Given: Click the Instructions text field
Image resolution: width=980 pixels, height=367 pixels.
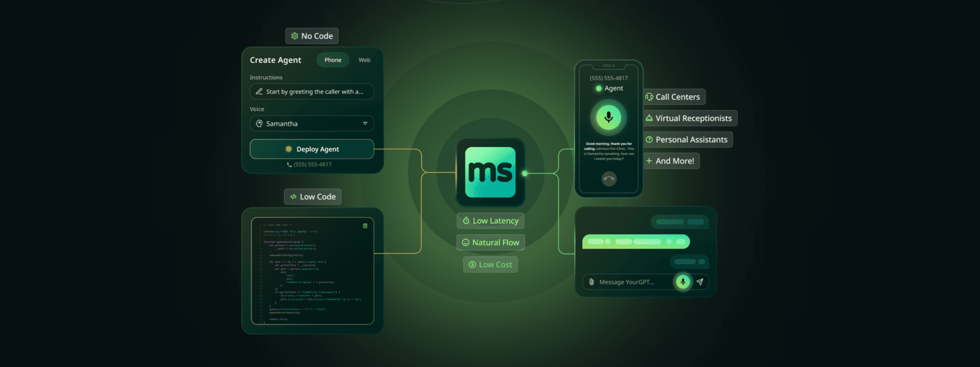Looking at the screenshot, I should (312, 91).
